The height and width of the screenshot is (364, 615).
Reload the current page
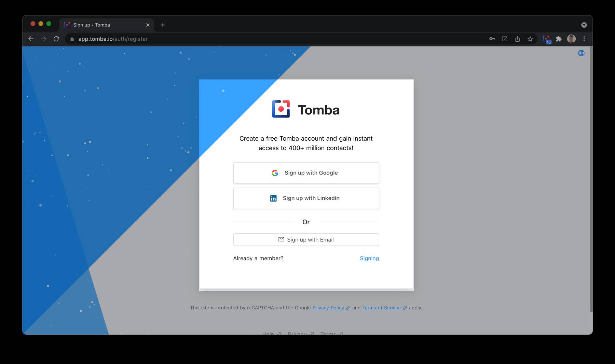pos(56,39)
